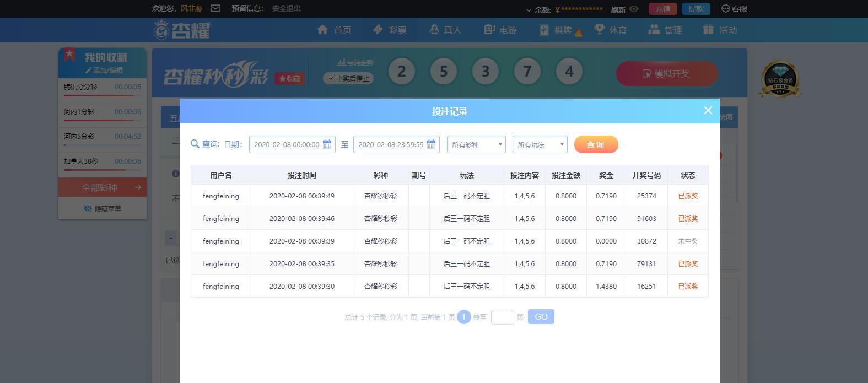
Task: Click draw number 25374 cell
Action: point(646,196)
